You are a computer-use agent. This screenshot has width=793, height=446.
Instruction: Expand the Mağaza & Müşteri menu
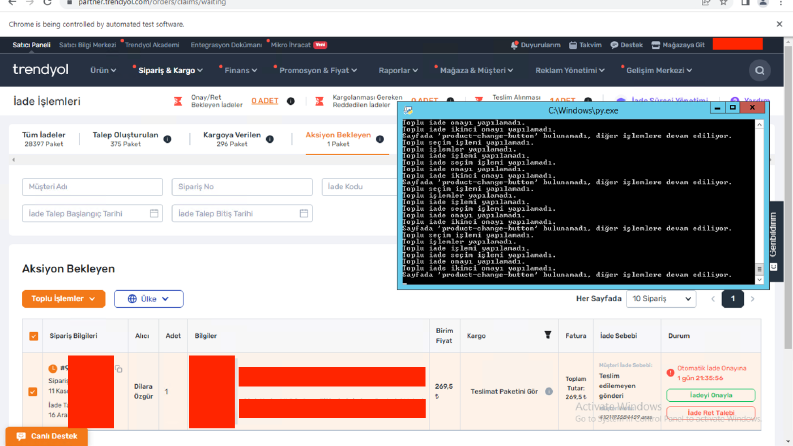(476, 70)
